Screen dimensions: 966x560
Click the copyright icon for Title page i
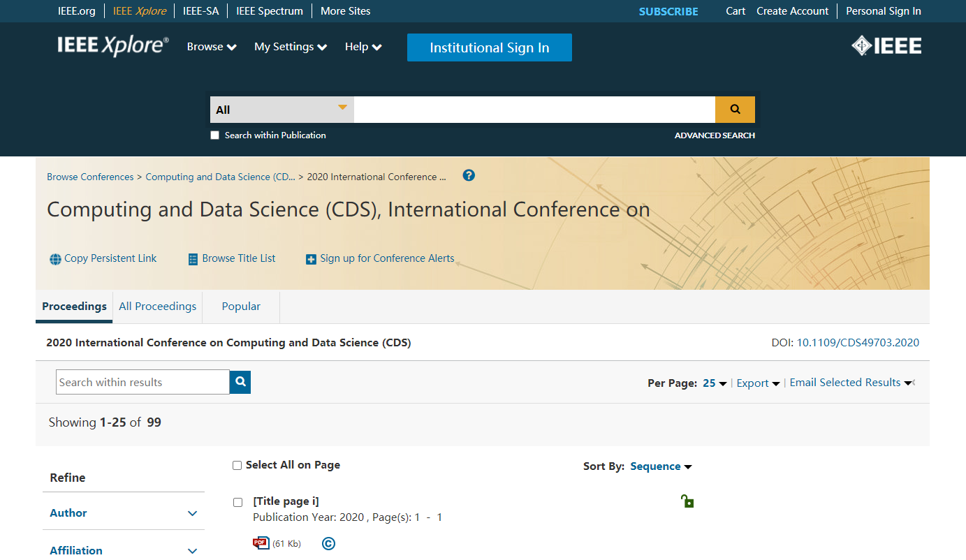[328, 543]
